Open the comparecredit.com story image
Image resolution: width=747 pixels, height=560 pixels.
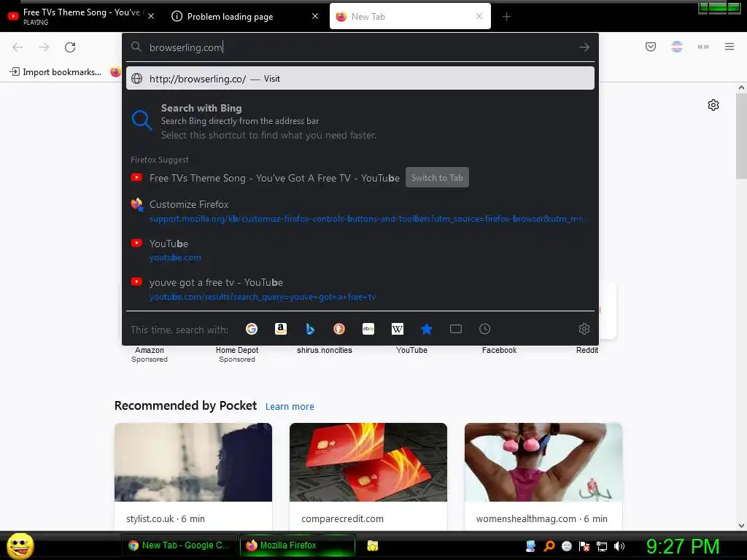pyautogui.click(x=368, y=462)
